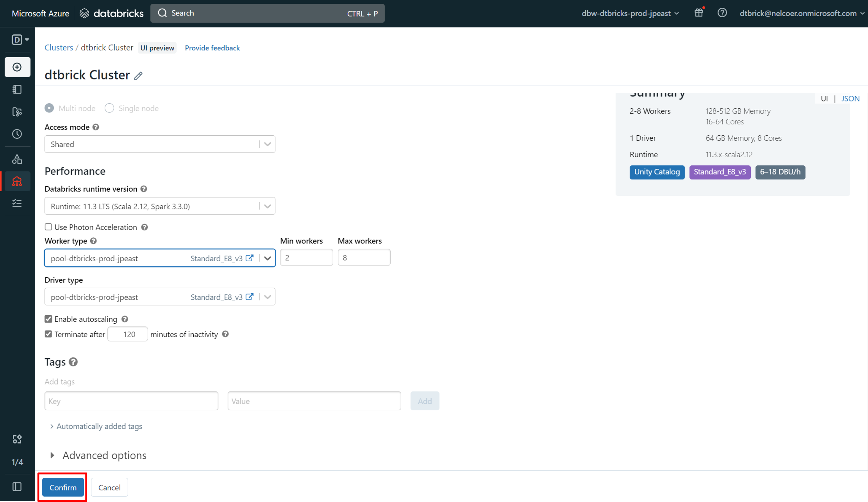Enable Use Photon Acceleration checkbox
This screenshot has height=502, width=868.
coord(48,227)
